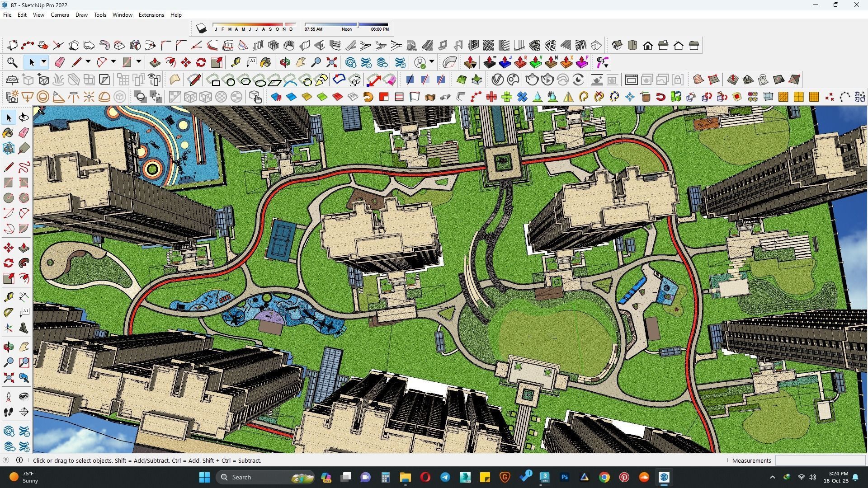
Task: Open user account dropdown arrow
Action: [432, 62]
